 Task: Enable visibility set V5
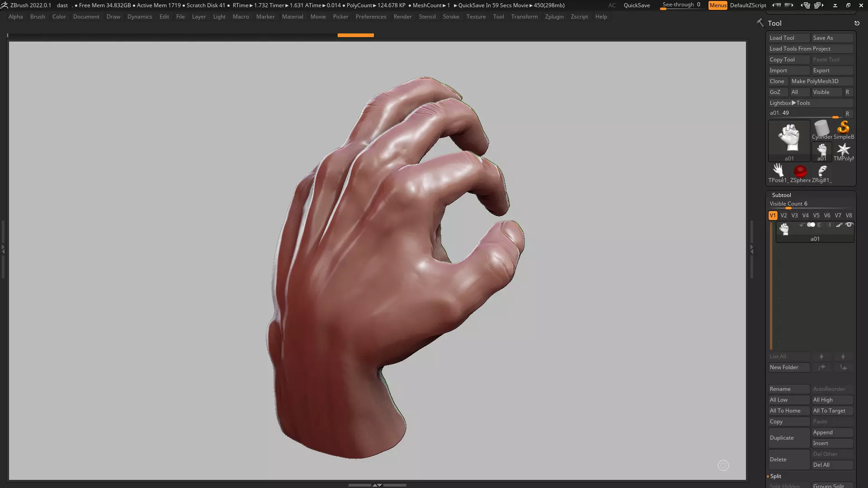pyautogui.click(x=816, y=216)
